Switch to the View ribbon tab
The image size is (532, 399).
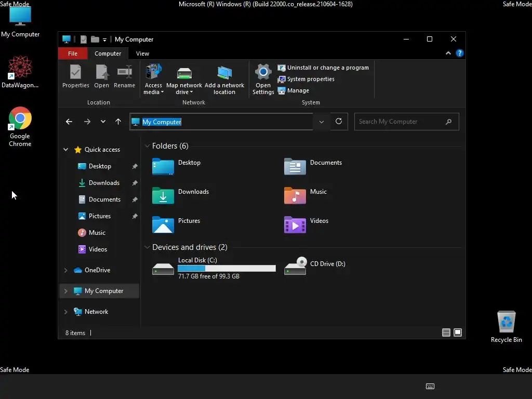click(x=142, y=54)
